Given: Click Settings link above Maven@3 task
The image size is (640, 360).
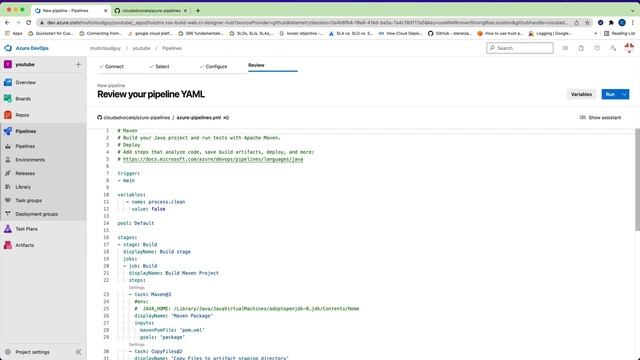Looking at the screenshot, I should tap(137, 288).
